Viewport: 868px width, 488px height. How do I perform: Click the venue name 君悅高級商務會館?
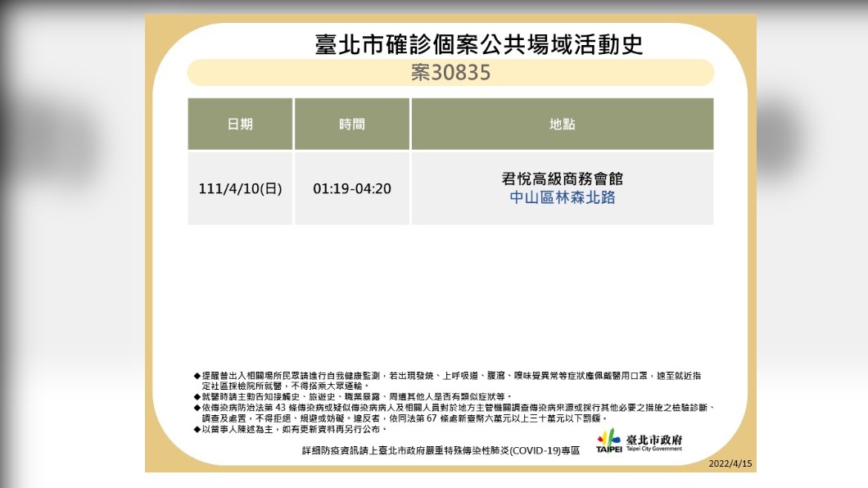(x=563, y=178)
